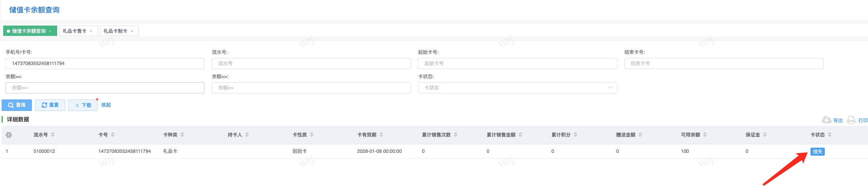The height and width of the screenshot is (190, 868).
Task: Sort by 可用余额 column arrows
Action: [705, 135]
